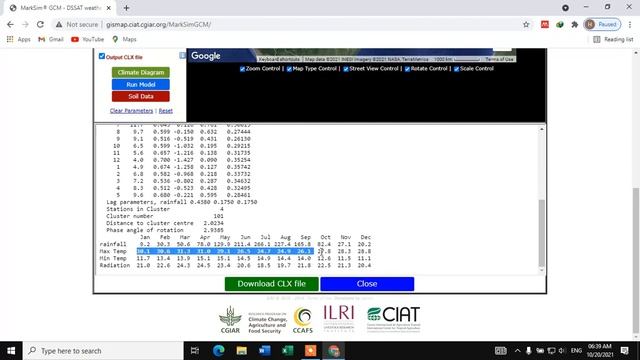Image resolution: width=640 pixels, height=360 pixels.
Task: Toggle Map Type Control checkbox
Action: pos(289,69)
